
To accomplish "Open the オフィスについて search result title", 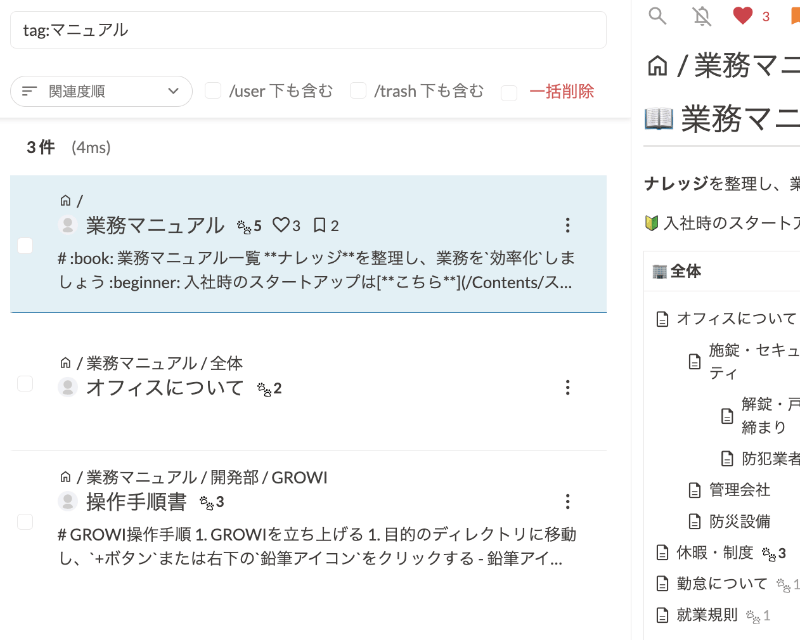I will tap(165, 387).
